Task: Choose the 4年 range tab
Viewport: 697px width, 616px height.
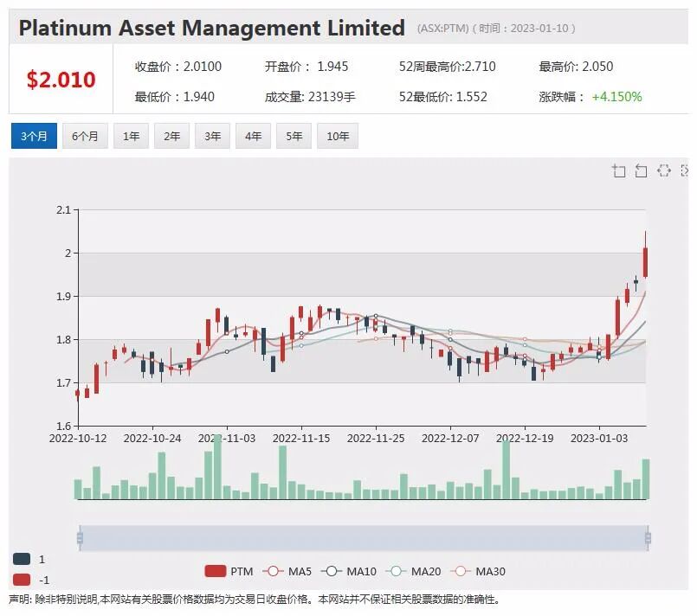Action: tap(253, 136)
